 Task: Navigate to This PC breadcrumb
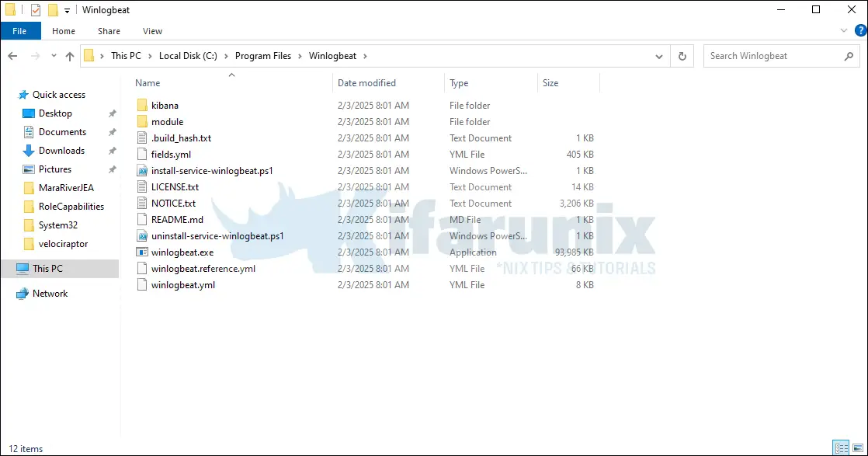[x=127, y=56]
